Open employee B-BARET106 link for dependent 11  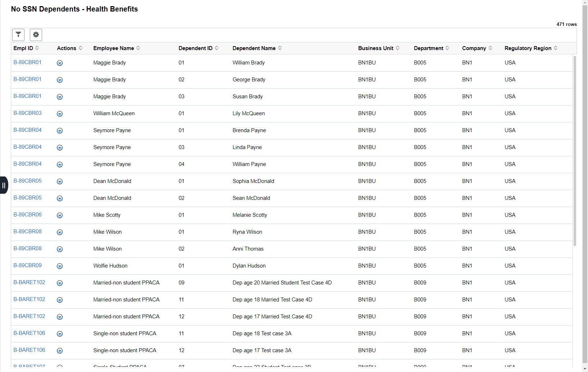[30, 333]
